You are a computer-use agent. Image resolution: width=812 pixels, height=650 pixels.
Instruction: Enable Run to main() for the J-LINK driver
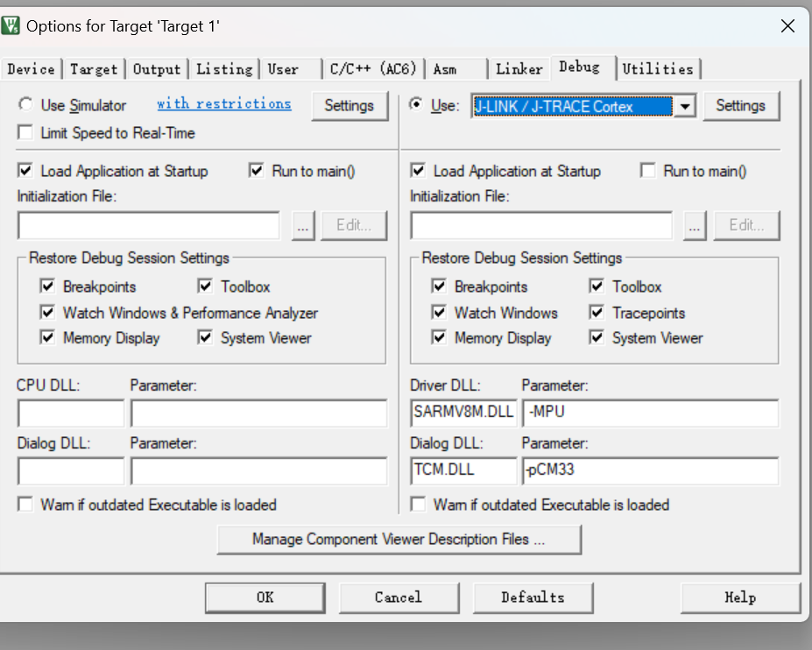point(647,171)
